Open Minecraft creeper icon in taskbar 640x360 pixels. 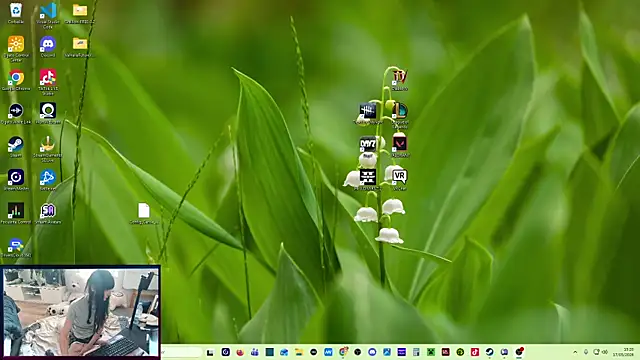(x=431, y=352)
